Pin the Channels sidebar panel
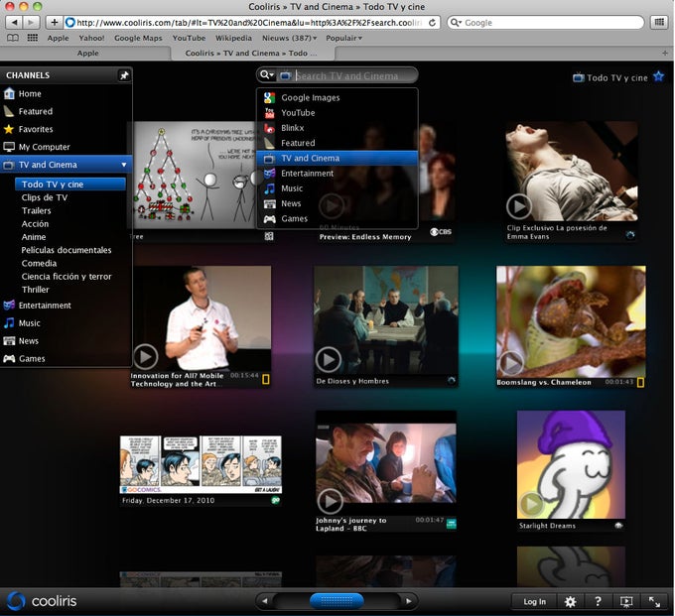 pos(124,75)
